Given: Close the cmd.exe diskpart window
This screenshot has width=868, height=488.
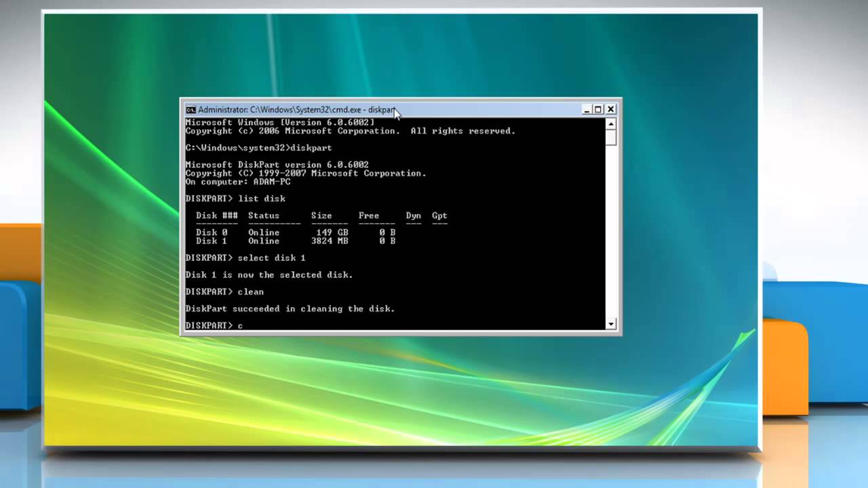Looking at the screenshot, I should 610,109.
